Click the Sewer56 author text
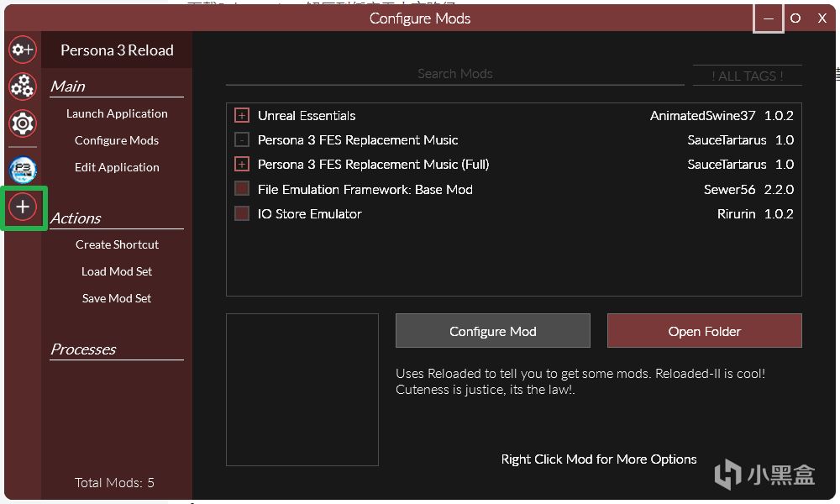This screenshot has height=504, width=840. tap(729, 190)
